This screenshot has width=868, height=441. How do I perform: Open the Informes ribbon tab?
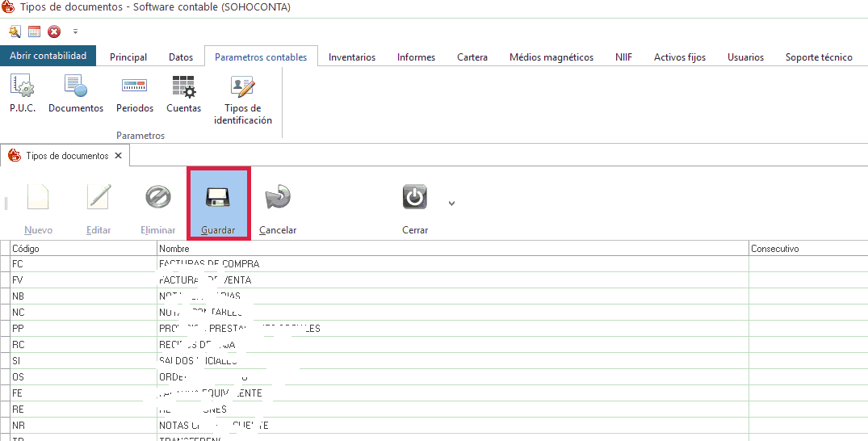[x=416, y=57]
